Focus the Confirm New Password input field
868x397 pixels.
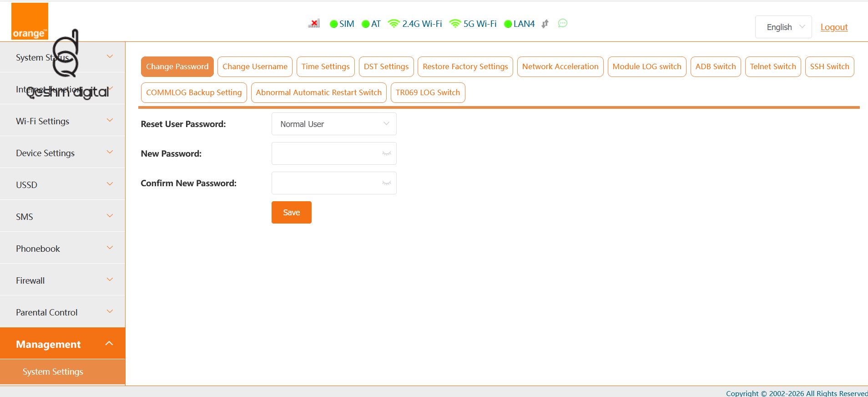334,183
